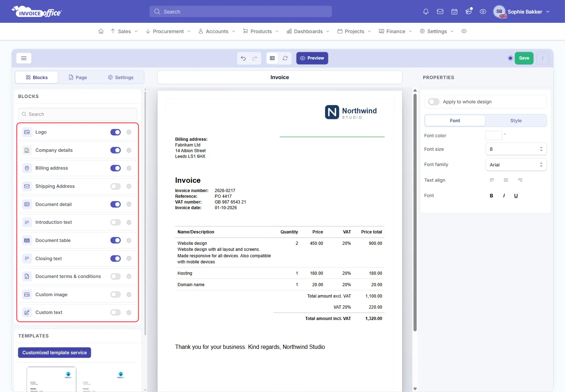Open settings gear for Document table block
The width and height of the screenshot is (565, 392).
pyautogui.click(x=129, y=241)
